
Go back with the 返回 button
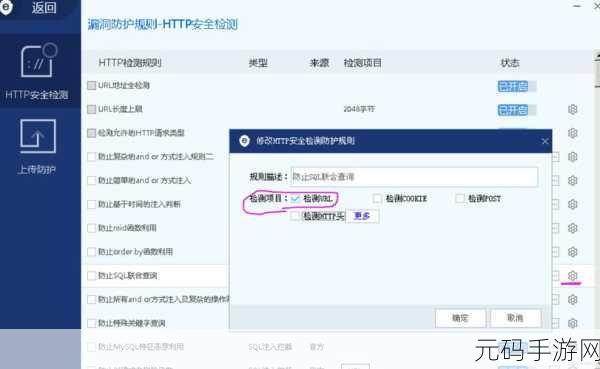[44, 7]
